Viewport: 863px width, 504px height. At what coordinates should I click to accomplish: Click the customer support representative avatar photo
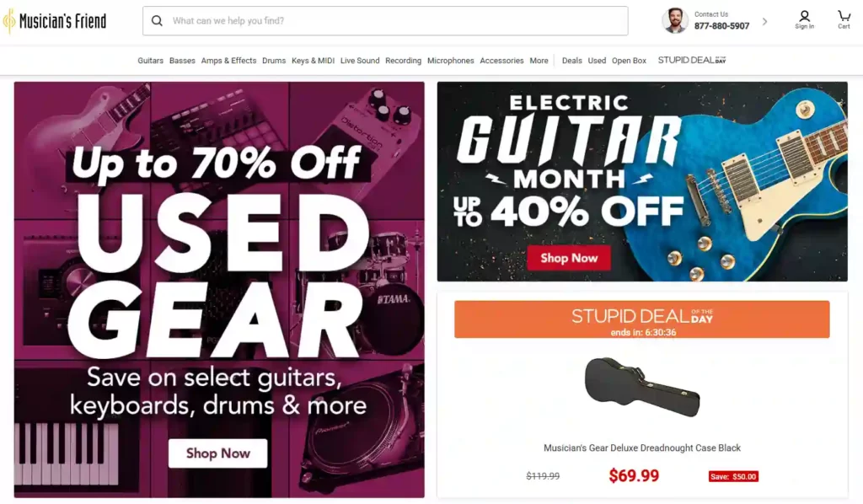pyautogui.click(x=674, y=20)
